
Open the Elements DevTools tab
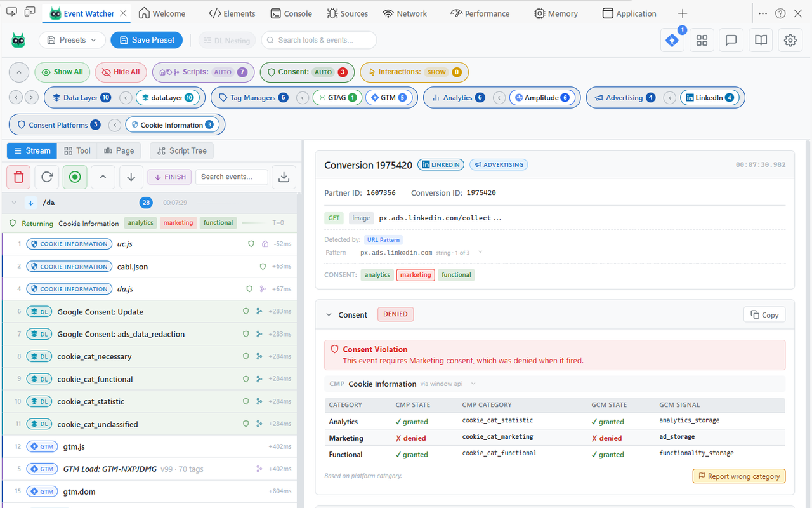232,13
